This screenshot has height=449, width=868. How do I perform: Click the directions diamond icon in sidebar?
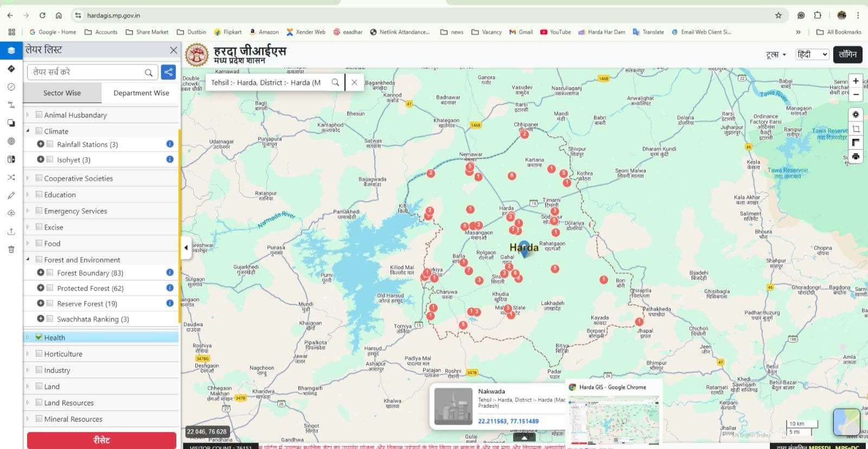tap(11, 69)
